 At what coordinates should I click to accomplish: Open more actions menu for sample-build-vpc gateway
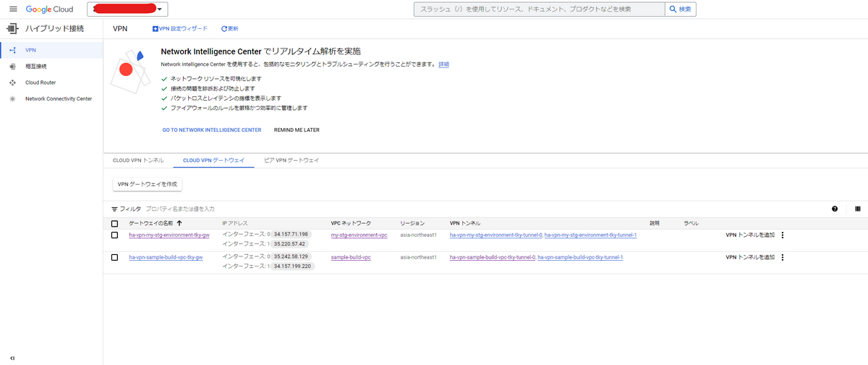tap(783, 257)
